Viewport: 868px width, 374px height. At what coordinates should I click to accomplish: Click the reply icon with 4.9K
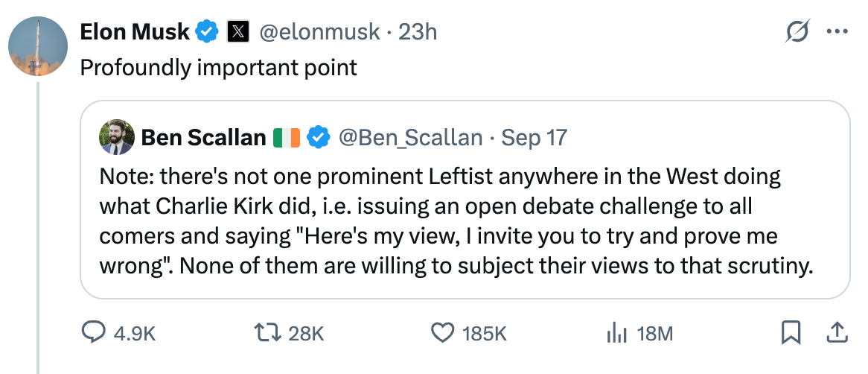94,333
